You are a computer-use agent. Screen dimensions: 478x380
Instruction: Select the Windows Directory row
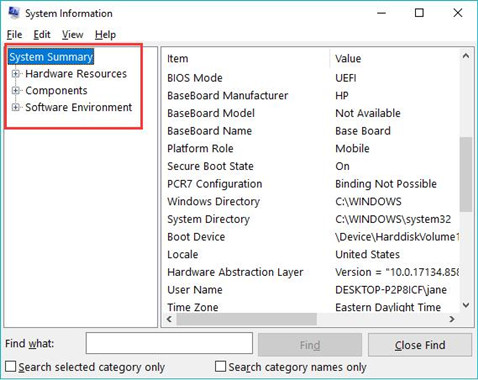coord(311,202)
